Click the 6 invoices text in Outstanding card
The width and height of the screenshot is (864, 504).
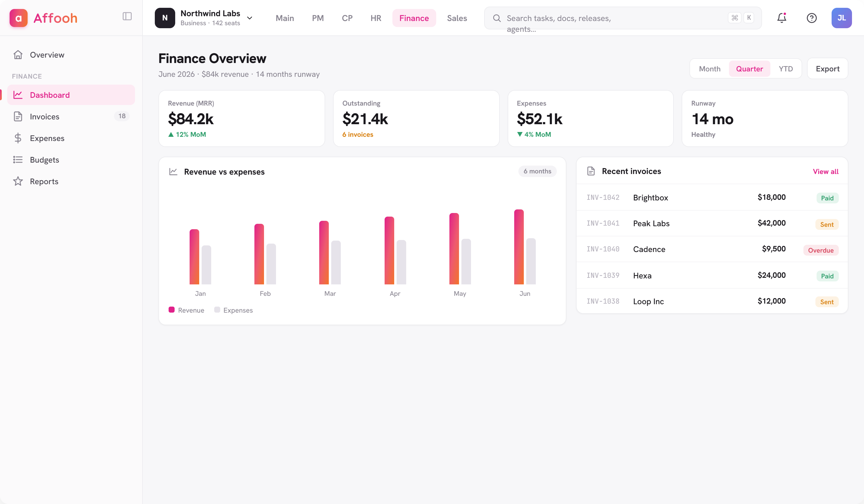pyautogui.click(x=358, y=134)
